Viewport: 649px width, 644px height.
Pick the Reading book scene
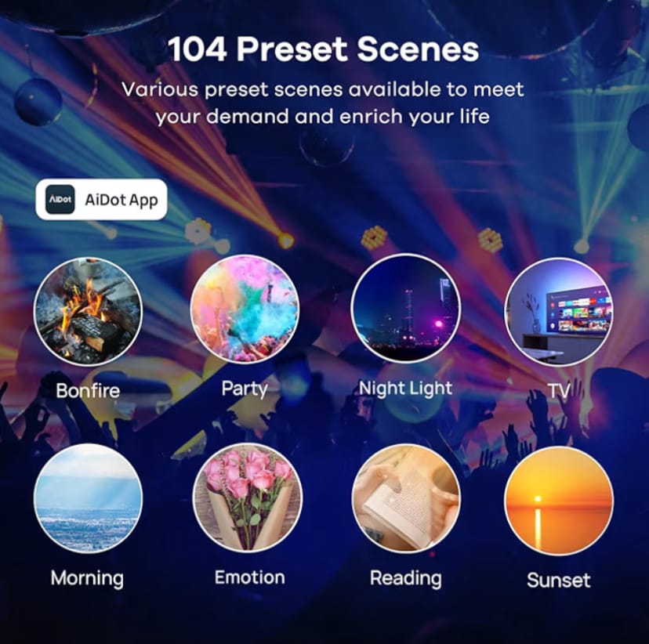(x=406, y=498)
